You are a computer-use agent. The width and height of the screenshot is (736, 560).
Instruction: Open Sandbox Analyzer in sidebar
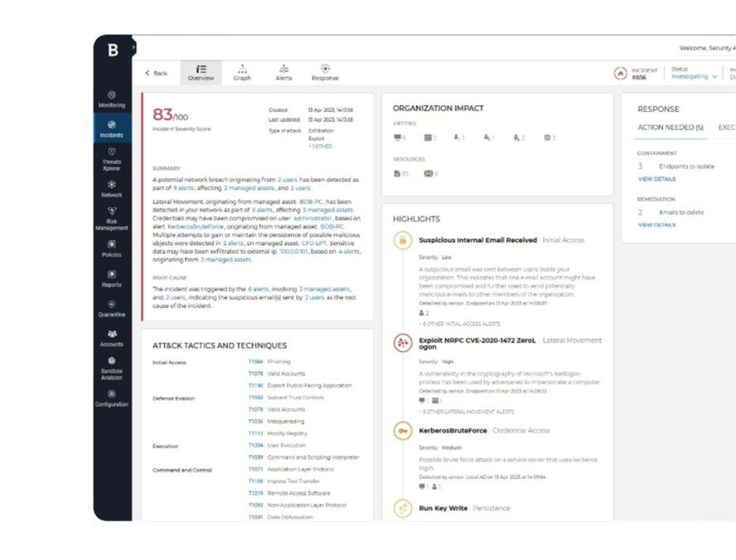click(x=112, y=367)
